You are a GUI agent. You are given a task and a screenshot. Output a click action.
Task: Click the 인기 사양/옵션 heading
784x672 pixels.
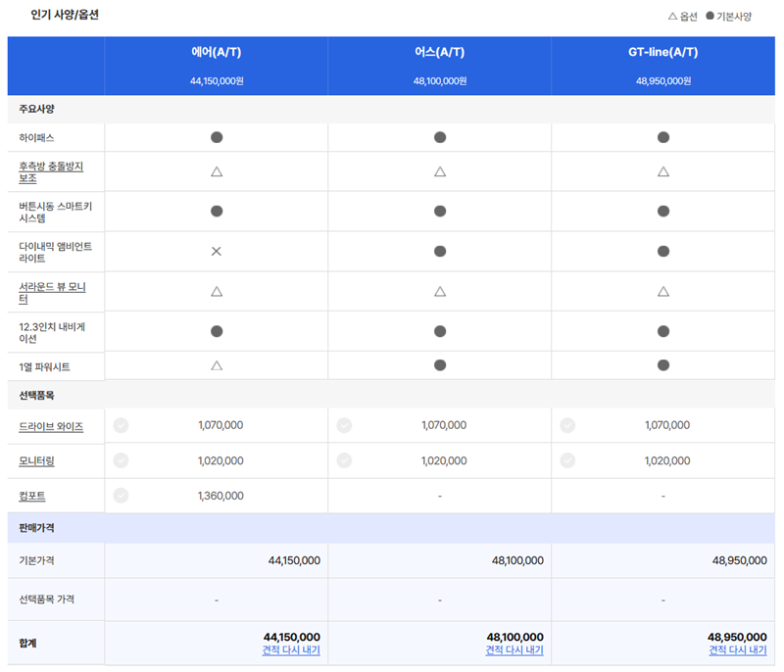(x=65, y=15)
